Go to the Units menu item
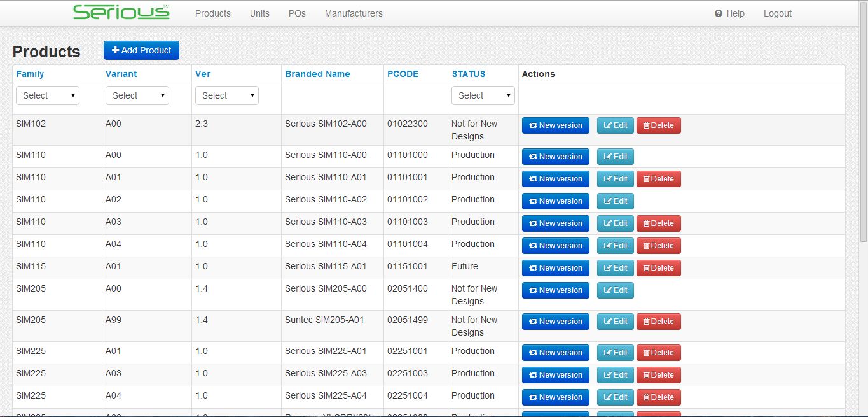Viewport: 868px width, 417px height. [x=259, y=13]
